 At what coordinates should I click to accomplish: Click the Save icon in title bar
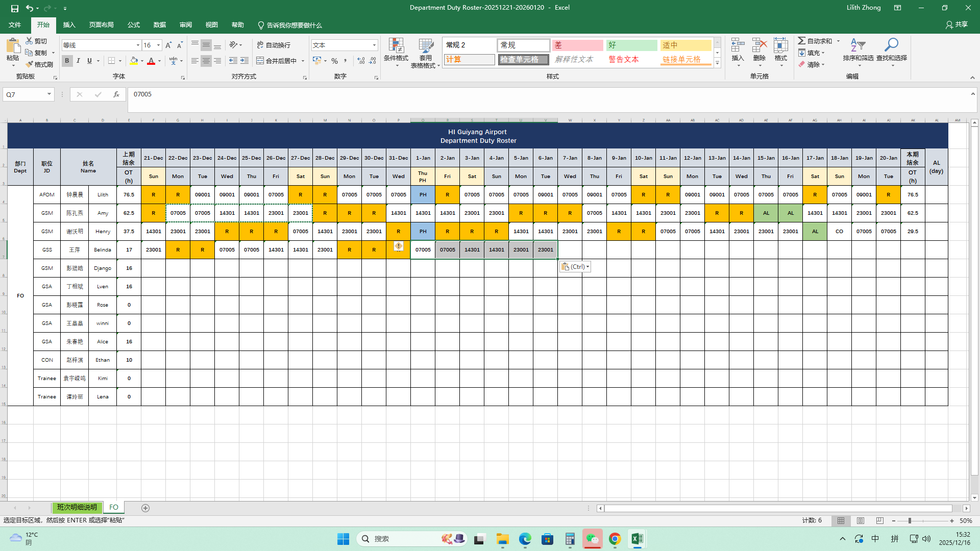(14, 8)
